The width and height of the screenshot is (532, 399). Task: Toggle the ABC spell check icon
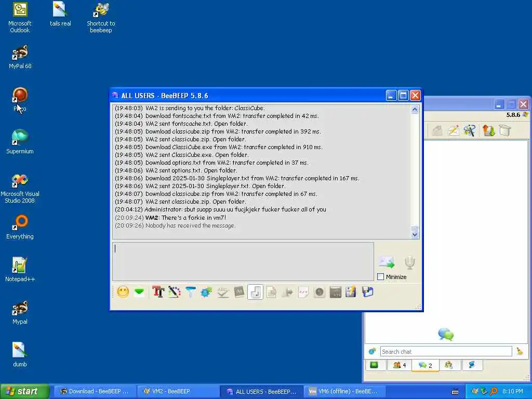223,292
